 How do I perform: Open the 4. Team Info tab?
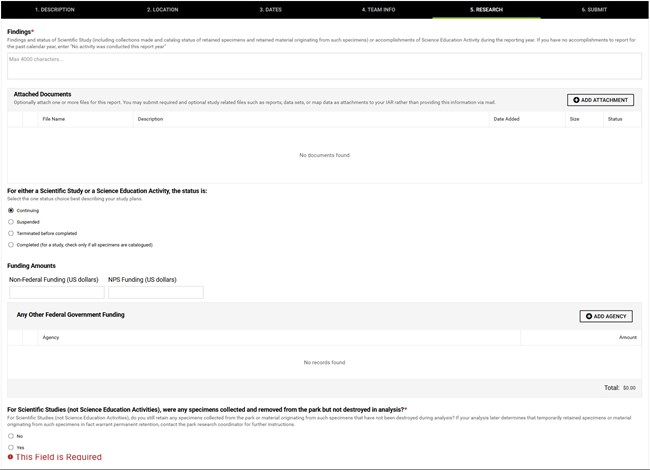(378, 10)
